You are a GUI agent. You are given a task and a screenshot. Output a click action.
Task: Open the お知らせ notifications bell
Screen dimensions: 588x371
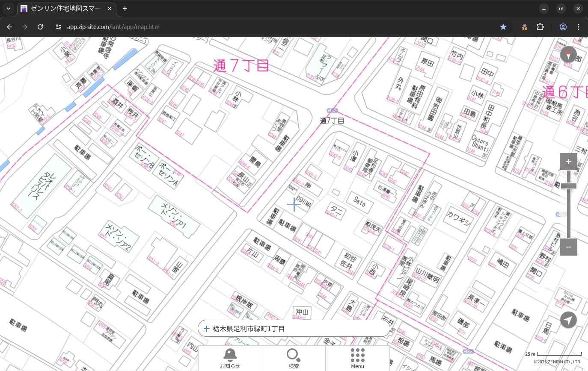point(230,358)
